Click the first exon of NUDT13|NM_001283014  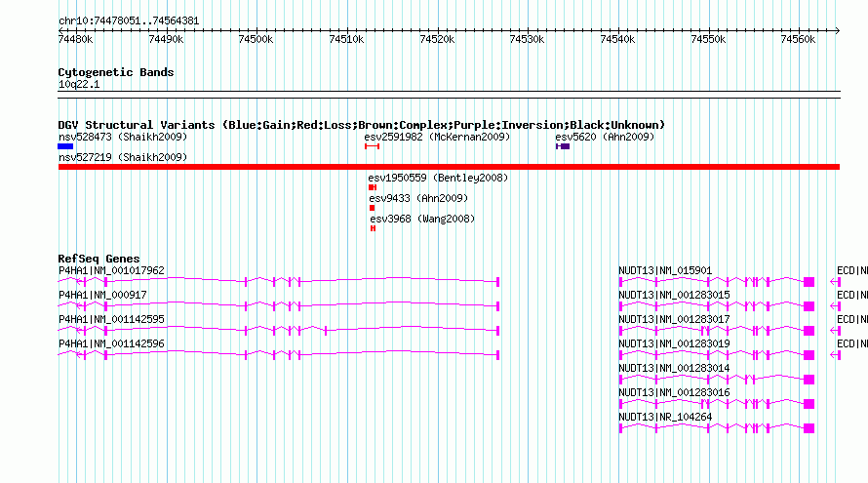(x=620, y=380)
